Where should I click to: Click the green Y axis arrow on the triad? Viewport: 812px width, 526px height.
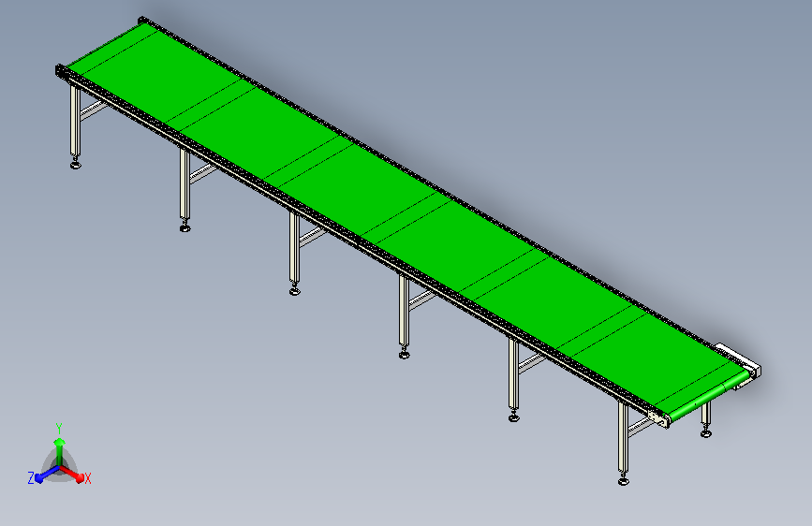[60, 450]
